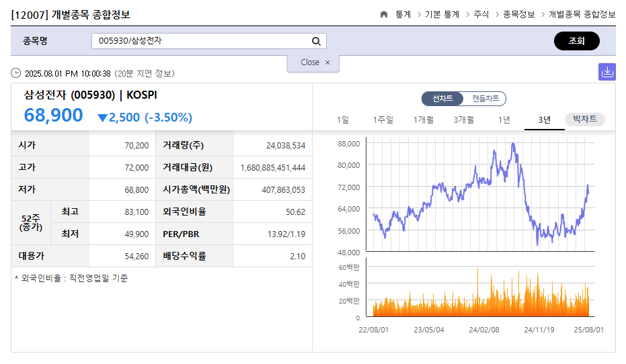Open 개별종목 종합정보 breadcrumb link

[x=582, y=14]
